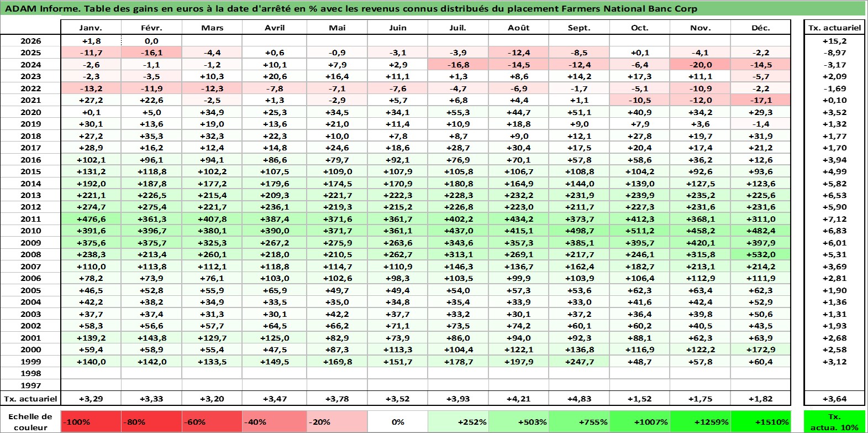Click the -13,2 cell in January 2022
The image size is (868, 433).
[91, 88]
